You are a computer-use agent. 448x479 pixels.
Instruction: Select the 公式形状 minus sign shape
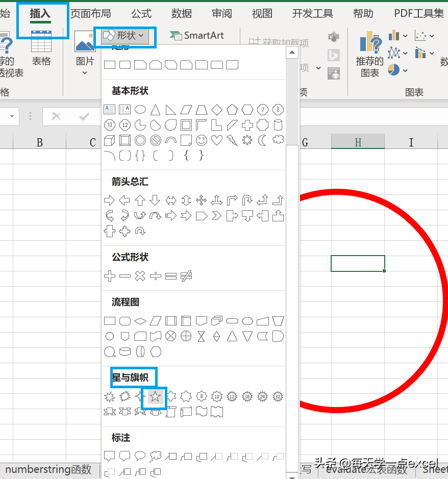[x=125, y=276]
